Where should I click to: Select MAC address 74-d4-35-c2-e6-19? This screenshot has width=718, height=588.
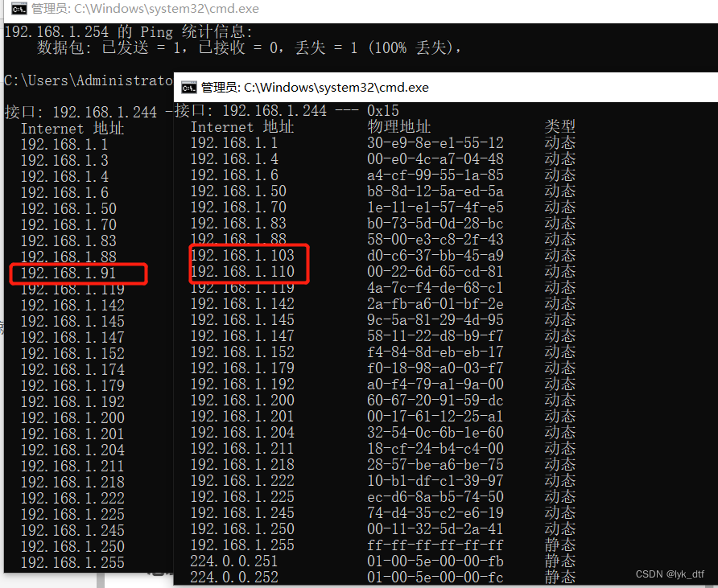coord(435,512)
